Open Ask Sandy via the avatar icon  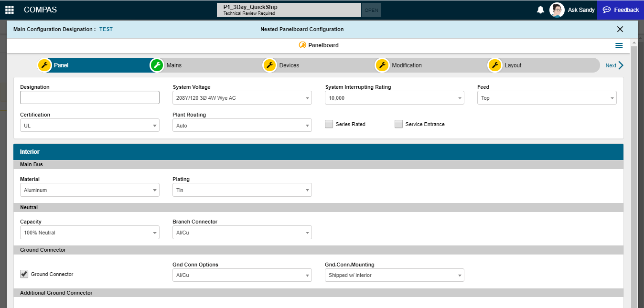tap(557, 9)
